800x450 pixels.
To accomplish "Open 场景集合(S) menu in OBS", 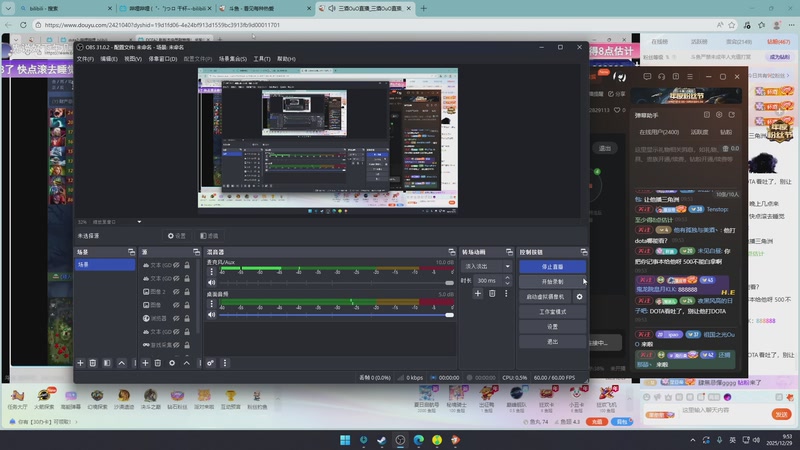I will 233,59.
